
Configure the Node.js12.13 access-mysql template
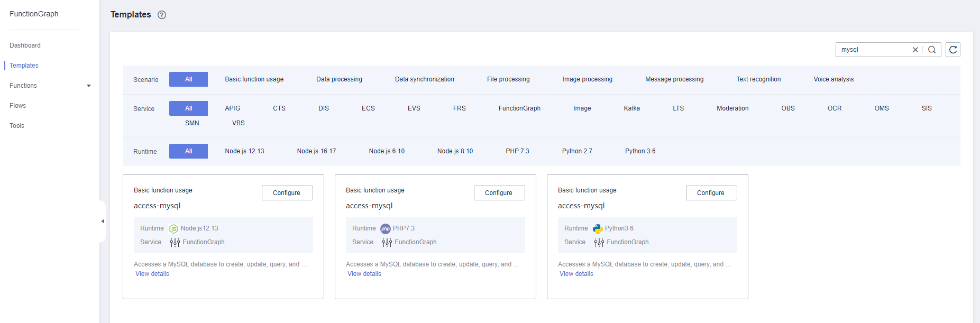point(287,193)
